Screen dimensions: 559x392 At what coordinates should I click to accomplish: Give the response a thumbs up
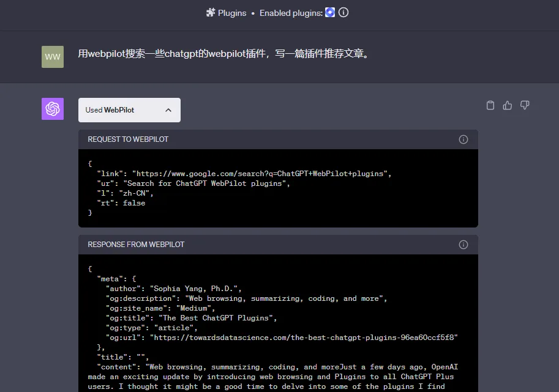click(x=508, y=105)
